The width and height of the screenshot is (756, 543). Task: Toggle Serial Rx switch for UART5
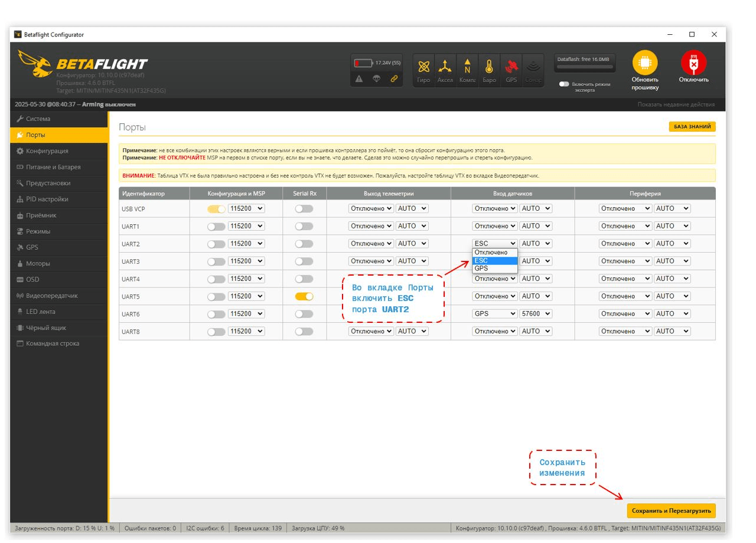tap(304, 296)
